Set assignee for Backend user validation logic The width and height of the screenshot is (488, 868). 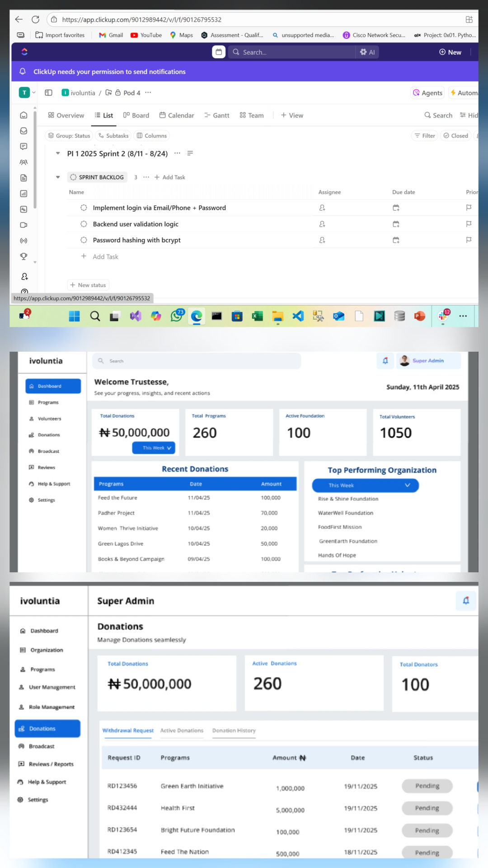click(x=322, y=224)
